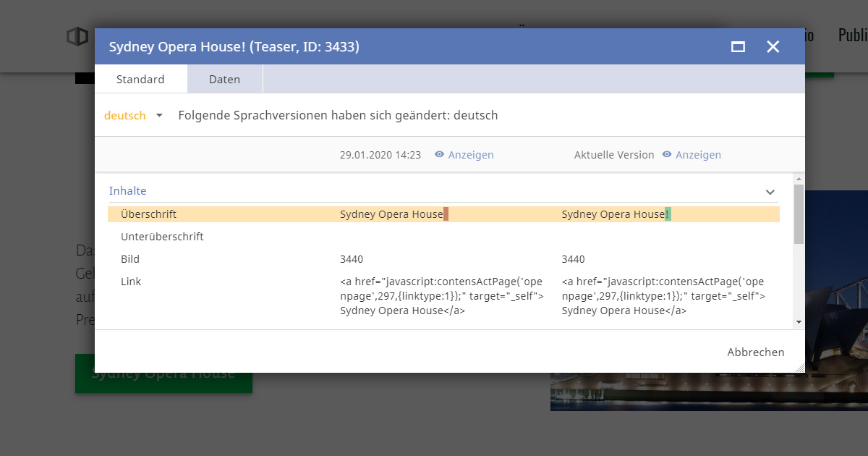Click eye icon next to 29.01.2020 14:23
Viewport: 868px width, 456px height.
tap(439, 155)
